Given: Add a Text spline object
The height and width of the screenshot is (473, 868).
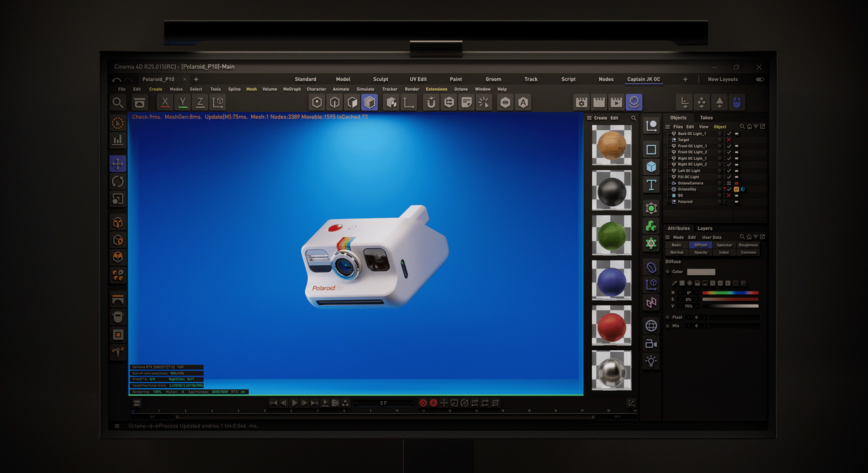Looking at the screenshot, I should pos(651,185).
